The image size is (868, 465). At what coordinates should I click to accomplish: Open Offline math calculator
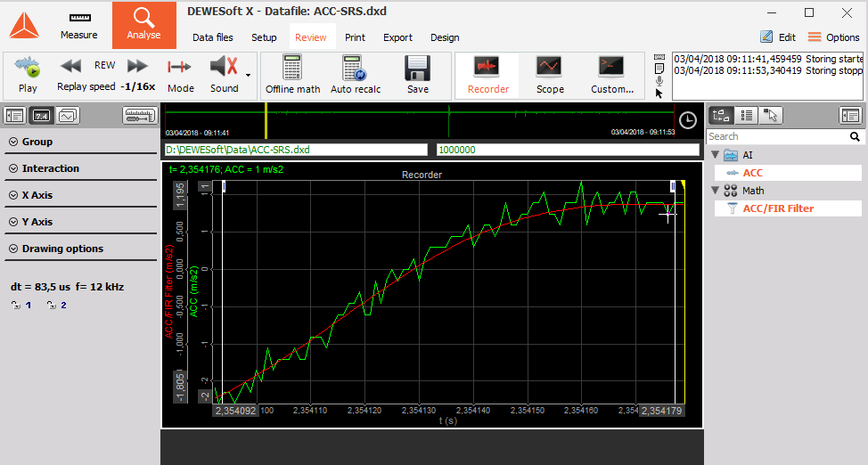[x=293, y=75]
